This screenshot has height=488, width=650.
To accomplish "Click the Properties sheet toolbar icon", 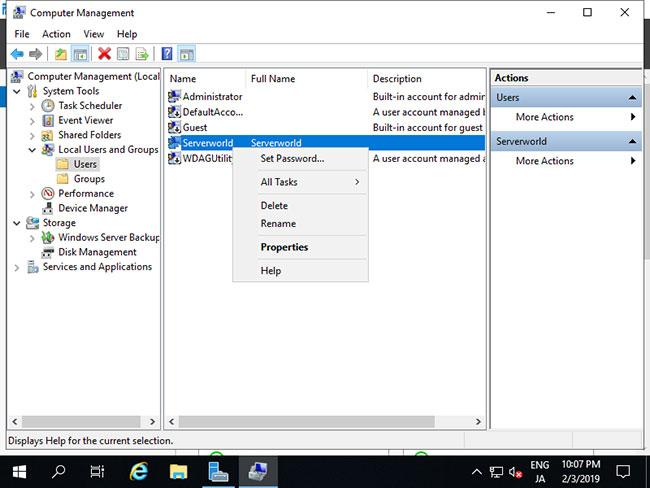I will pyautogui.click(x=123, y=54).
